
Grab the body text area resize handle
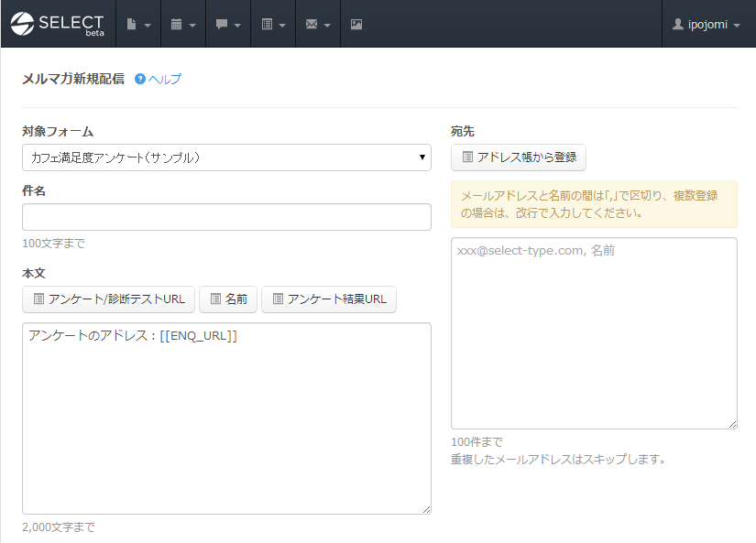coord(426,509)
